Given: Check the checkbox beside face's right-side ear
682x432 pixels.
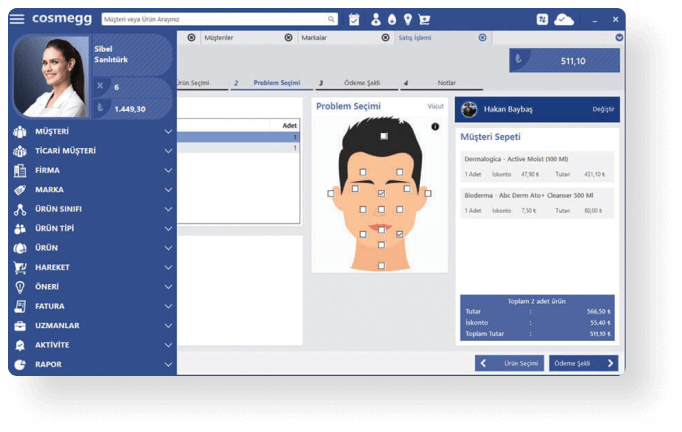Looking at the screenshot, I should (x=428, y=193).
